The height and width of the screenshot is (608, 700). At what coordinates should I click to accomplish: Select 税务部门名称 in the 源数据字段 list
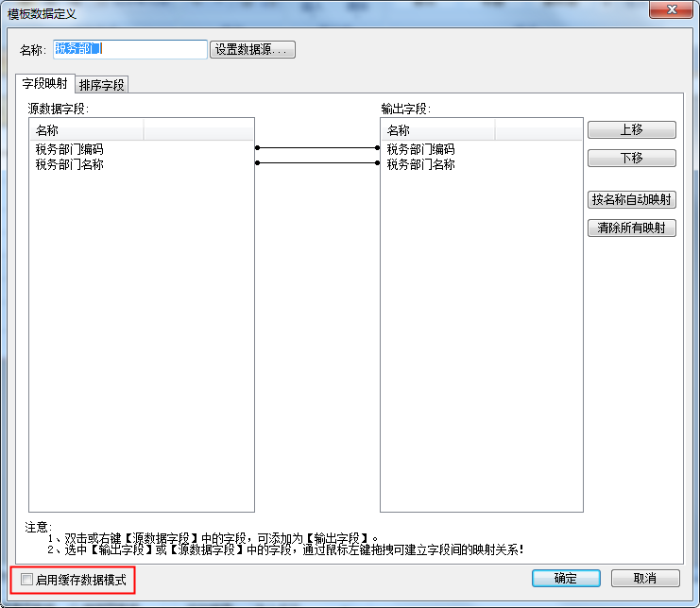(x=70, y=164)
